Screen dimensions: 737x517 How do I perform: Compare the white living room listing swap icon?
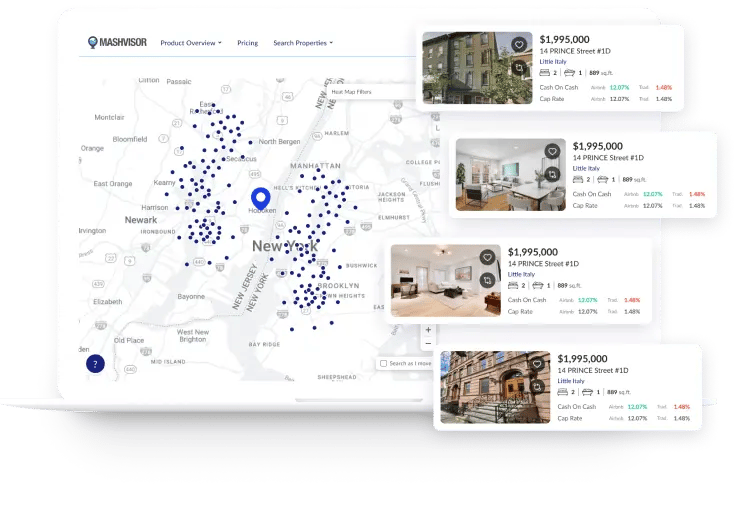(487, 280)
